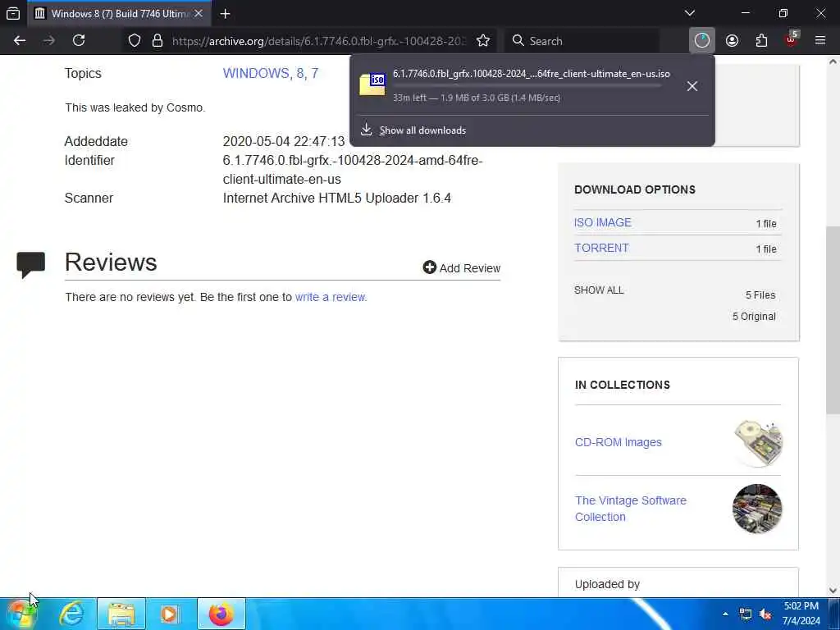
Task: Open The Vintage Software Collection link
Action: 631,509
